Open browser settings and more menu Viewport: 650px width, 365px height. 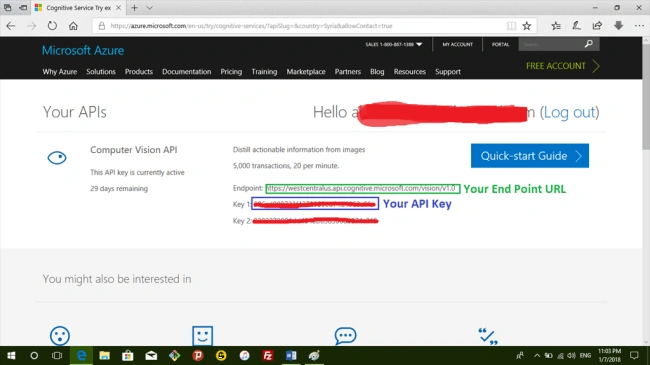coord(639,26)
